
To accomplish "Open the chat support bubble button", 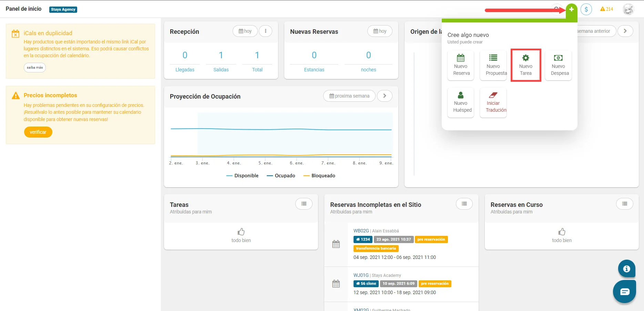I will pyautogui.click(x=624, y=292).
